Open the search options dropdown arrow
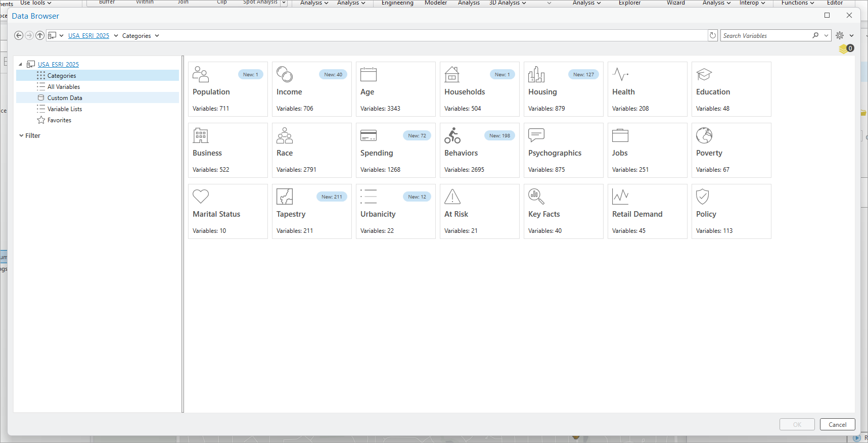 click(x=827, y=35)
